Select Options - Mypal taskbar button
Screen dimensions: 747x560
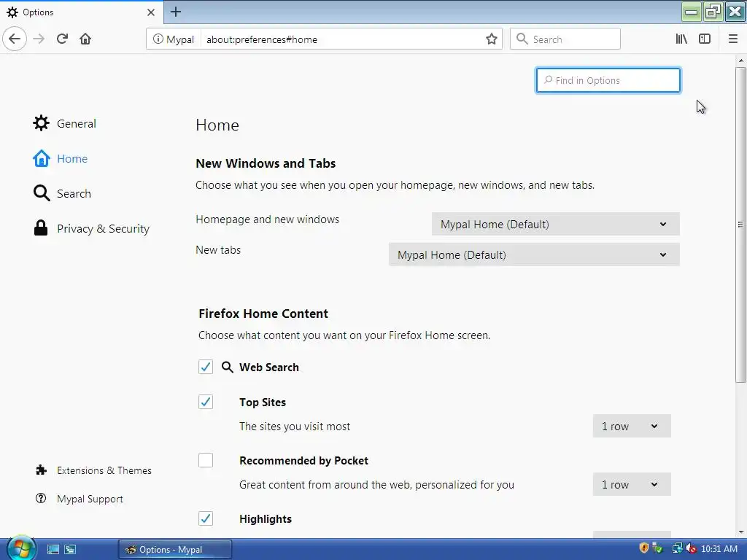[x=175, y=550]
